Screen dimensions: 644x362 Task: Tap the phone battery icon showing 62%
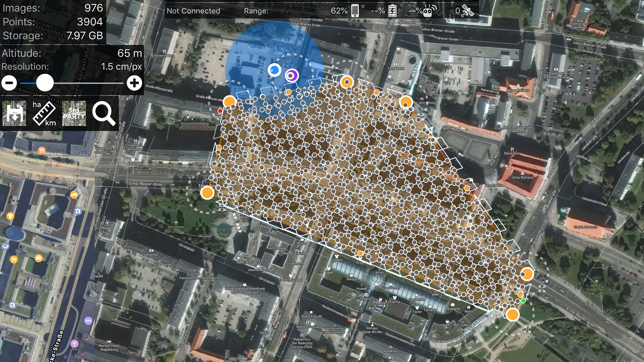point(355,11)
